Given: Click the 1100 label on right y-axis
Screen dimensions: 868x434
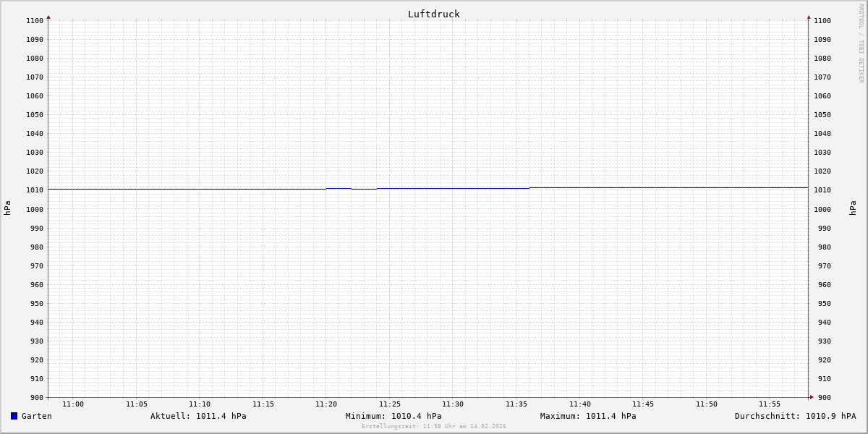Looking at the screenshot, I should pyautogui.click(x=822, y=21).
